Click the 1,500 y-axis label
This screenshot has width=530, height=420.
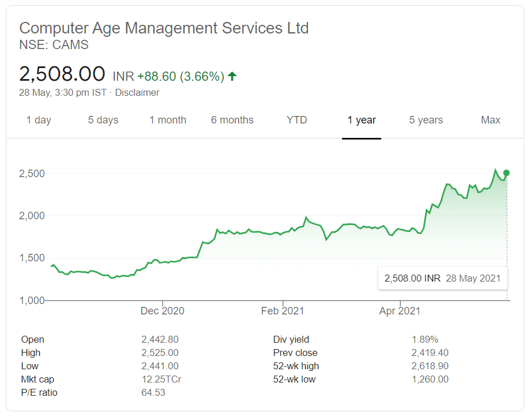[x=32, y=258]
